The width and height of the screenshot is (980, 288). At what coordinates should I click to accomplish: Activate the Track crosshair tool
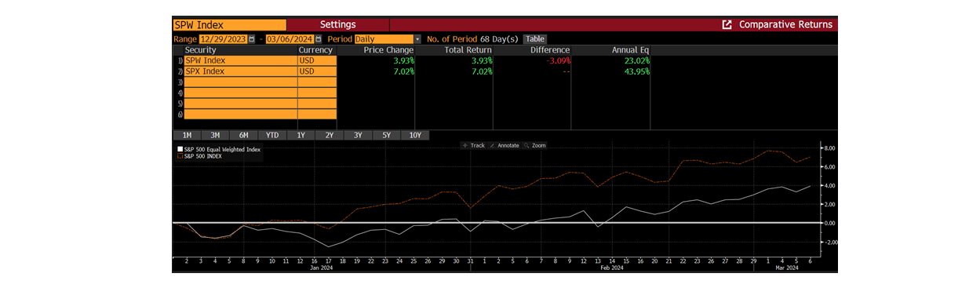(x=474, y=145)
